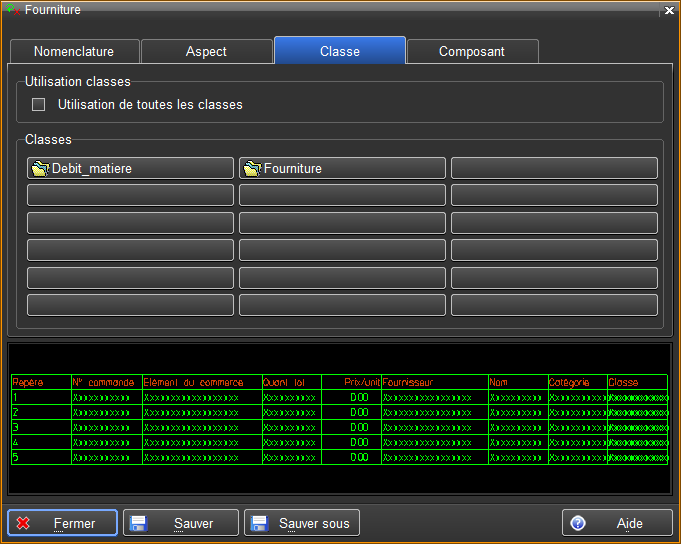Click the Repère column header in preview
The image size is (681, 544).
(22, 382)
